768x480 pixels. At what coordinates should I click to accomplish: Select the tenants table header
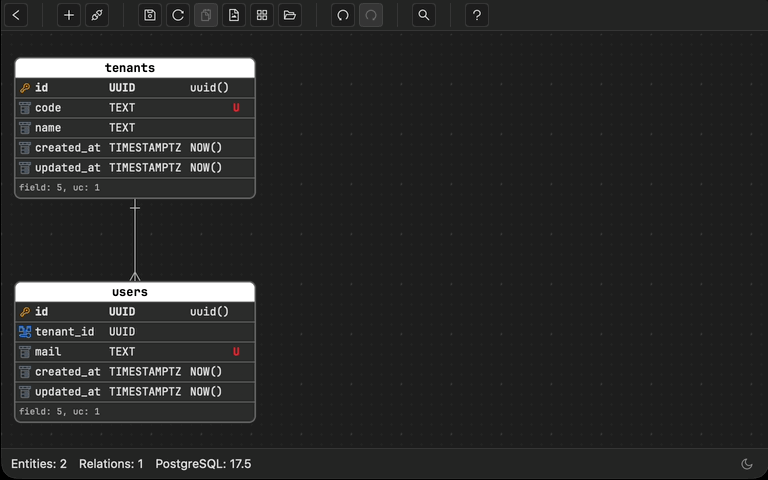135,68
